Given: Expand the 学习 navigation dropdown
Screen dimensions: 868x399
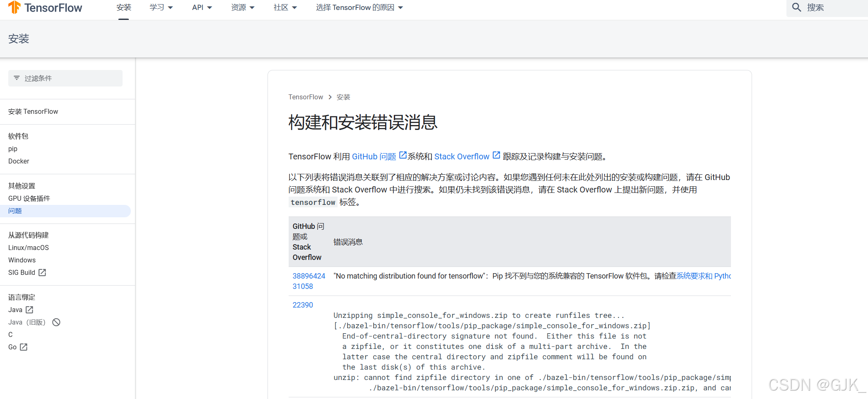Looking at the screenshot, I should coord(161,7).
